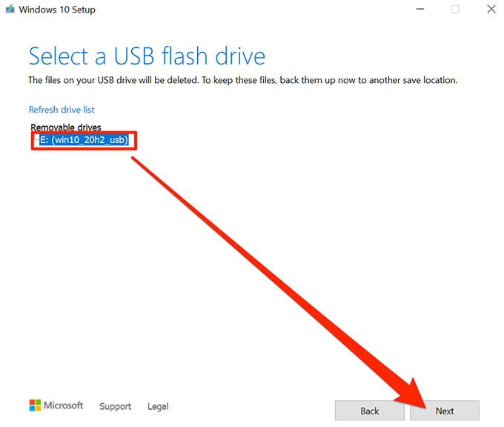Refresh the drive list

(62, 110)
